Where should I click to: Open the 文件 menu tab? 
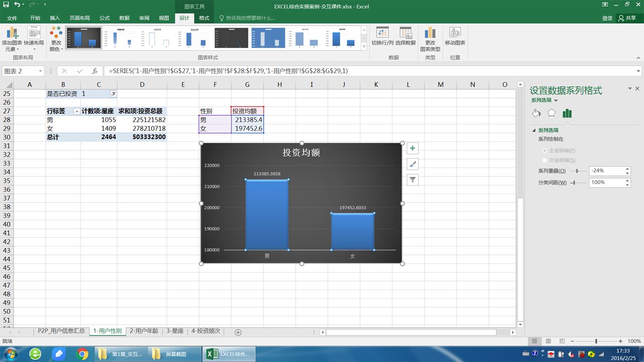coord(12,18)
